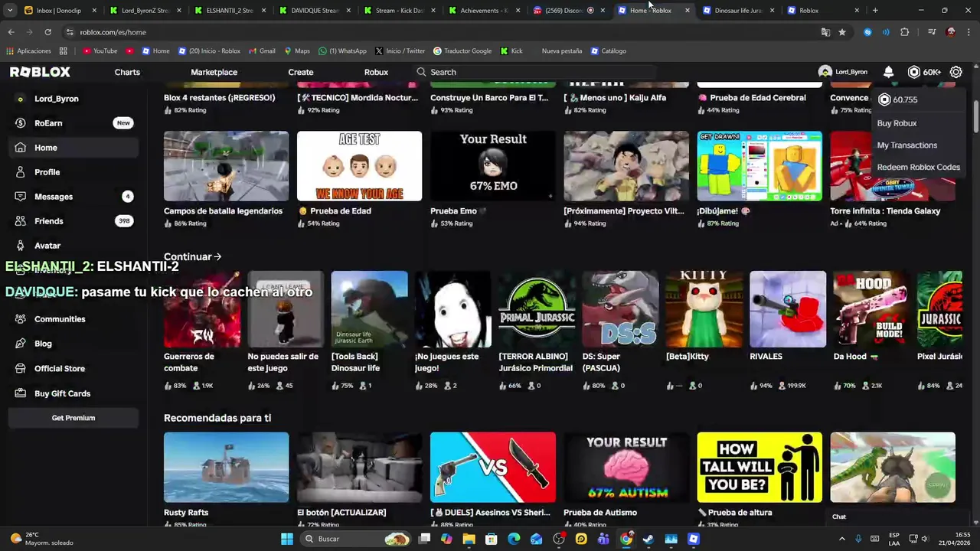
Task: Open the Da Hood game thumbnail
Action: [x=871, y=309]
